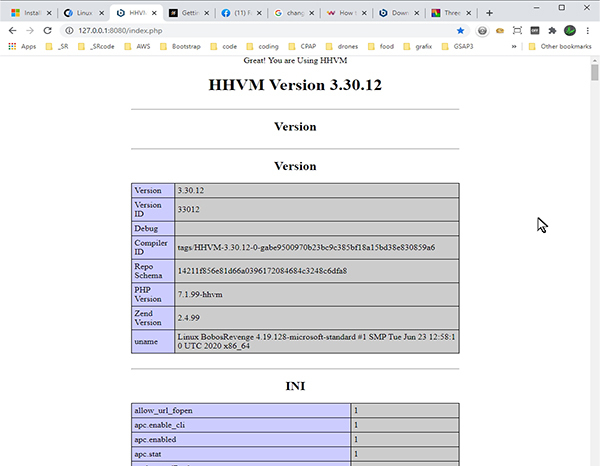Close the How tab
This screenshot has height=466, width=600.
(364, 13)
